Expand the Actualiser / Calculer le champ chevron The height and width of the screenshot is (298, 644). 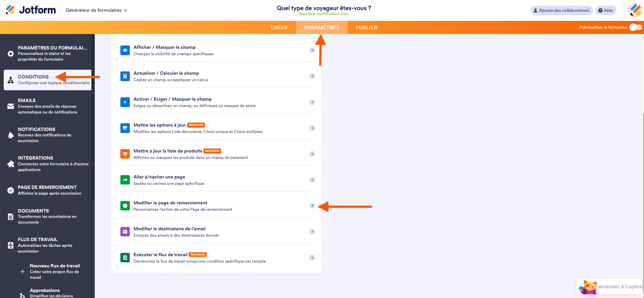[312, 76]
